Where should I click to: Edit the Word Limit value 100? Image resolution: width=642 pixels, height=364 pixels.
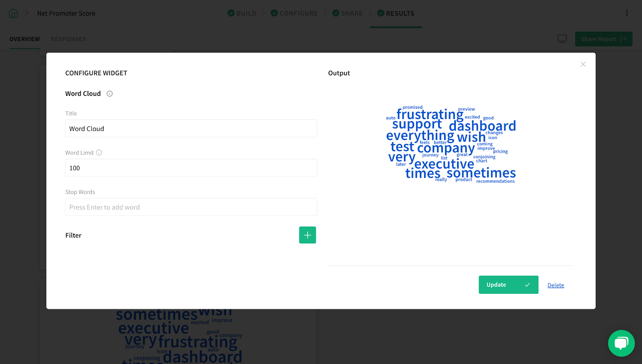coord(191,168)
